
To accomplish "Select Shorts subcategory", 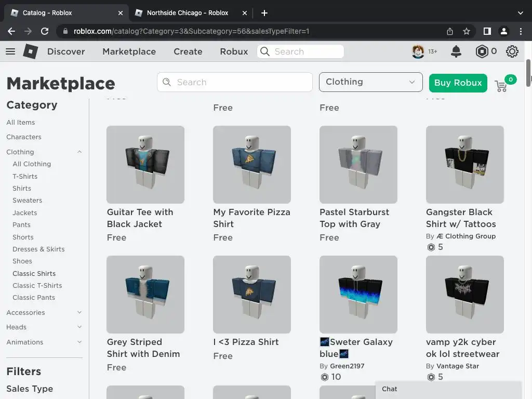I will [x=23, y=237].
